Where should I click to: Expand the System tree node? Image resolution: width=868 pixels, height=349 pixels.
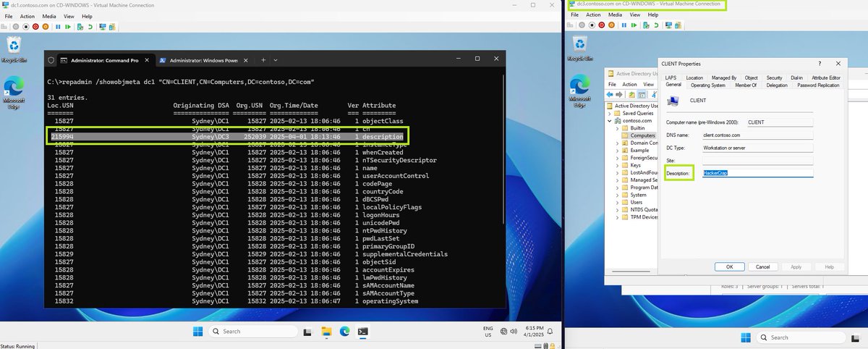tap(618, 195)
